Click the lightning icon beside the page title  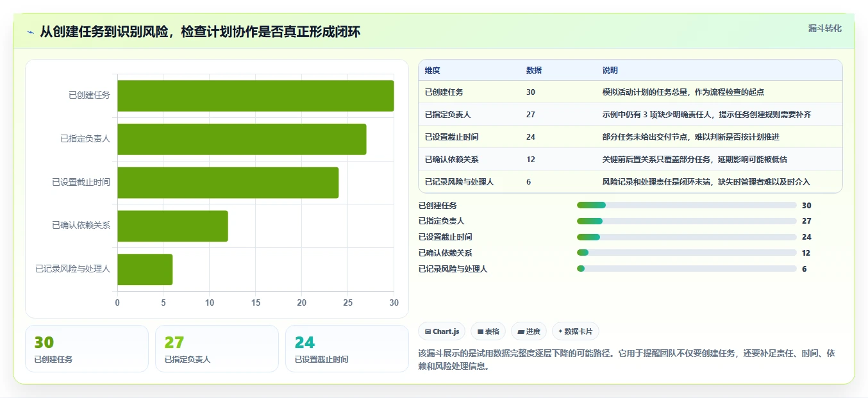tap(30, 32)
